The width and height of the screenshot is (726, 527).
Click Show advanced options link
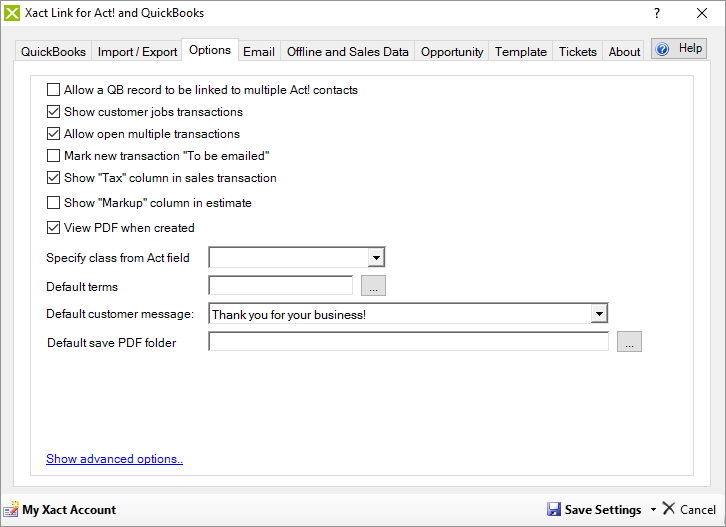tap(114, 459)
